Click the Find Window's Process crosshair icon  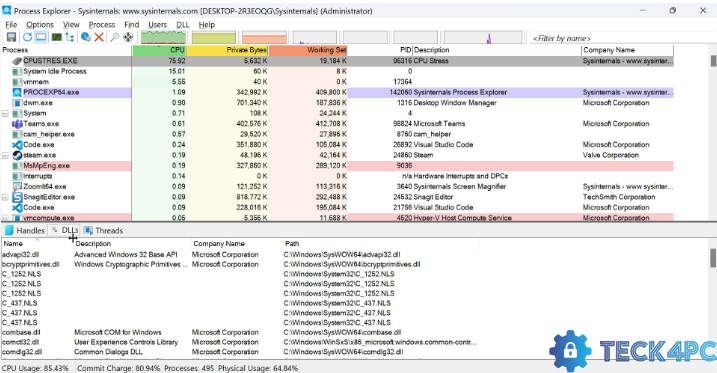point(128,37)
